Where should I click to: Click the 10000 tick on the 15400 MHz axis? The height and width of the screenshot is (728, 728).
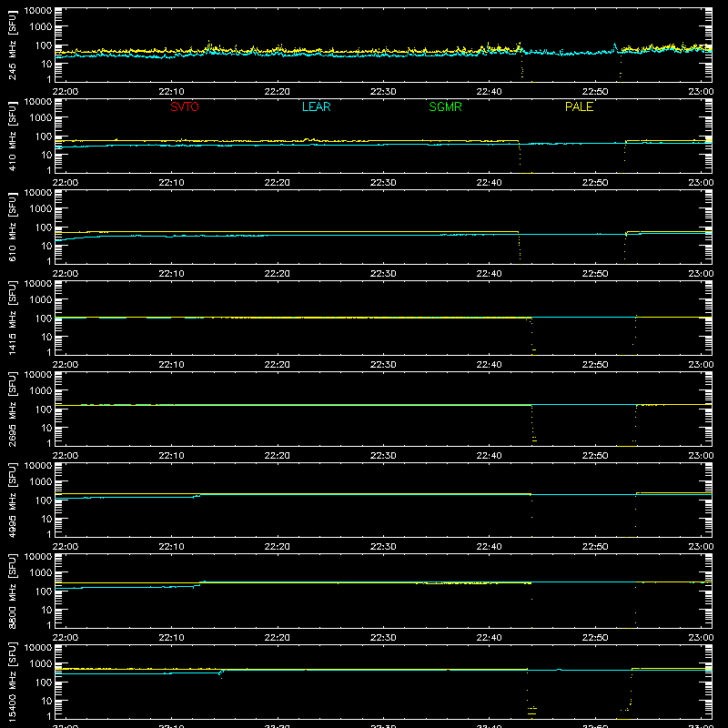point(38,648)
